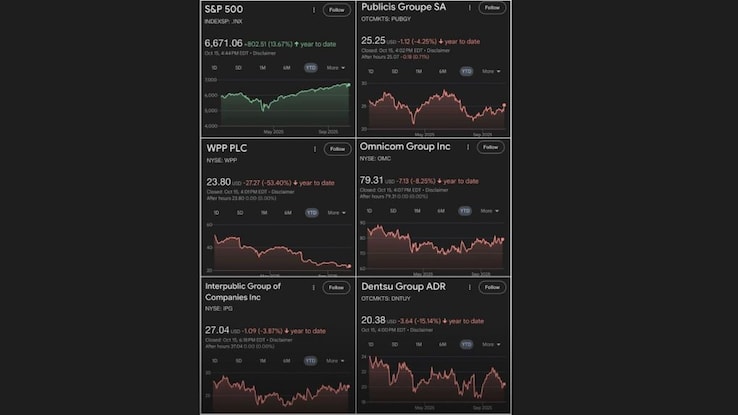
Task: Select the YTD tab on Dentsu Group ADR
Action: [465, 344]
